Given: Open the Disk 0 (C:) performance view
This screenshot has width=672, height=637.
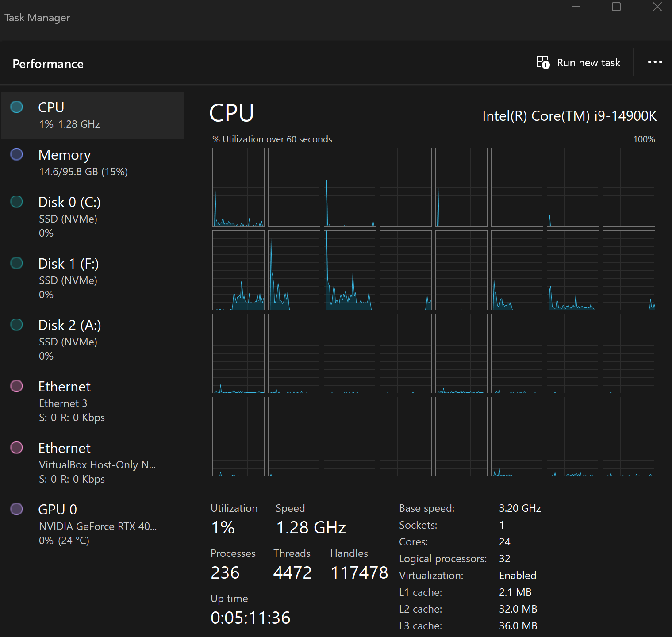Looking at the screenshot, I should (x=92, y=217).
